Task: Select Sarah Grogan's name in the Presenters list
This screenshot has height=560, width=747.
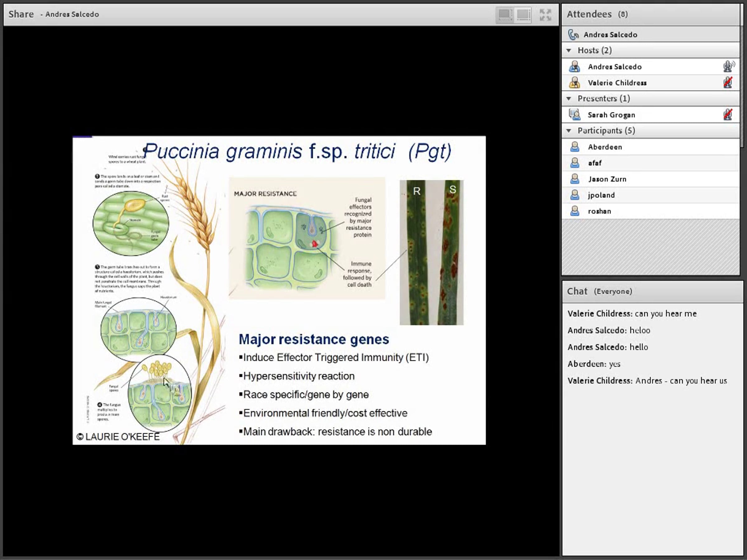Action: (x=611, y=115)
